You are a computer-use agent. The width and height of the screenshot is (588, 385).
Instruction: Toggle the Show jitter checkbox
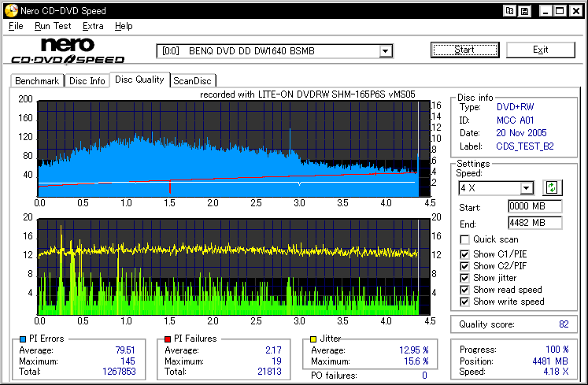465,278
